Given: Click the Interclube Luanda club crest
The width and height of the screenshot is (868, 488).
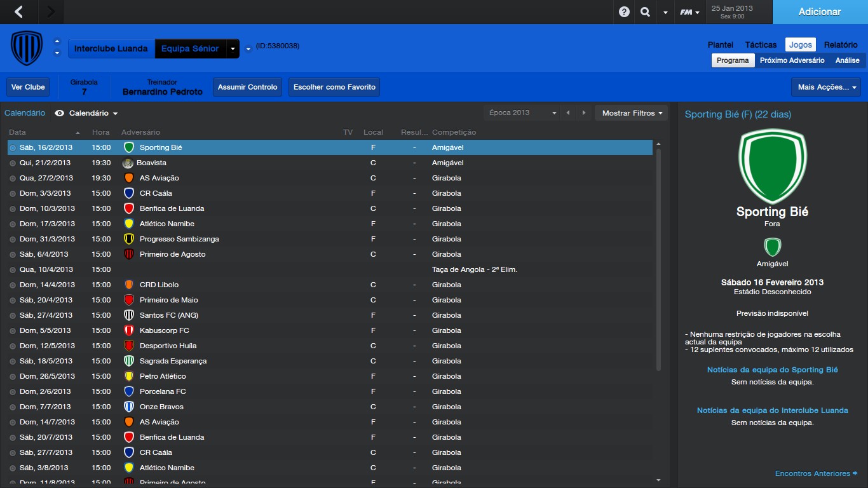Looking at the screenshot, I should pyautogui.click(x=27, y=48).
